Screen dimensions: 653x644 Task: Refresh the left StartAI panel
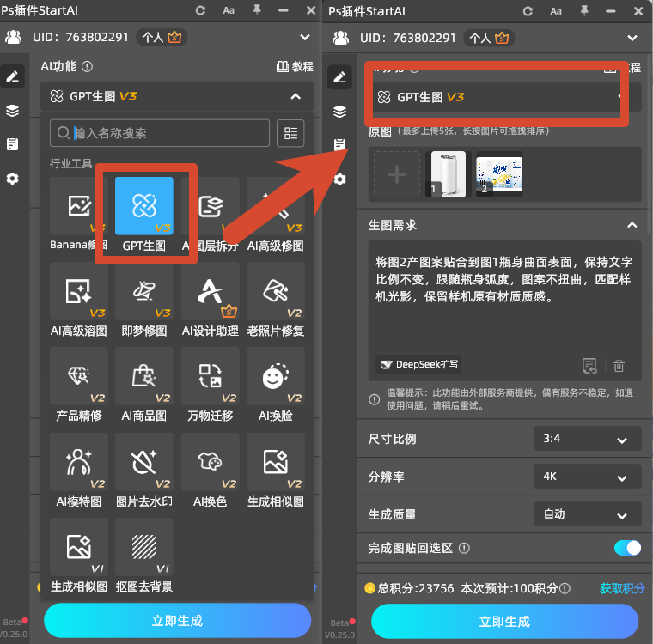pyautogui.click(x=200, y=10)
